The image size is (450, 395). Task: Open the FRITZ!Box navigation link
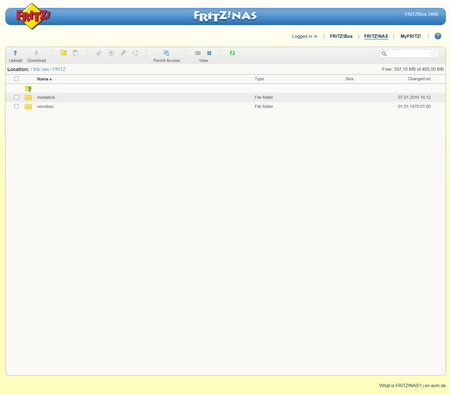click(x=341, y=36)
